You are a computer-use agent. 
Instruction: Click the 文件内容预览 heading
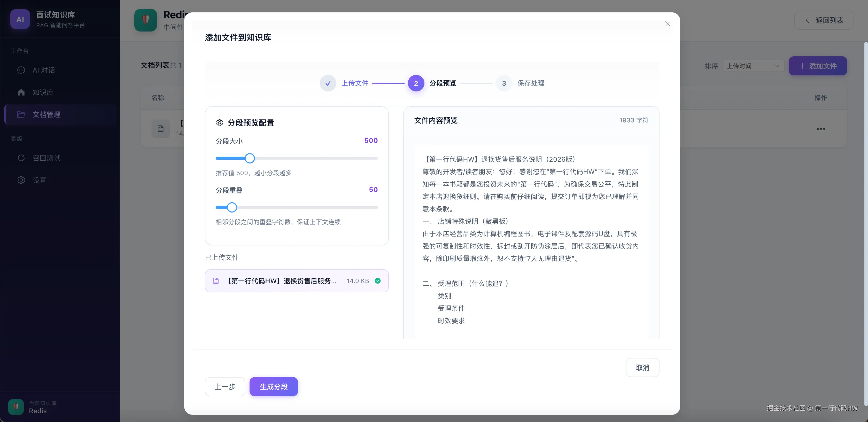pyautogui.click(x=436, y=120)
